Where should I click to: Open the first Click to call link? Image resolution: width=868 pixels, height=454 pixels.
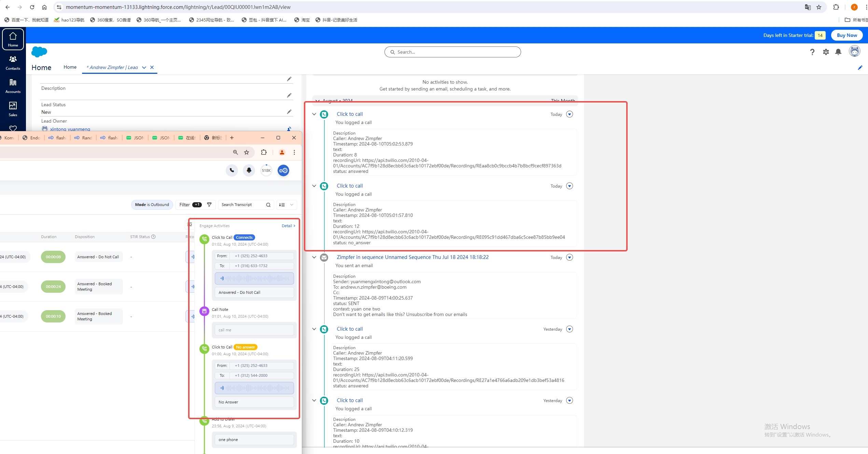click(350, 114)
